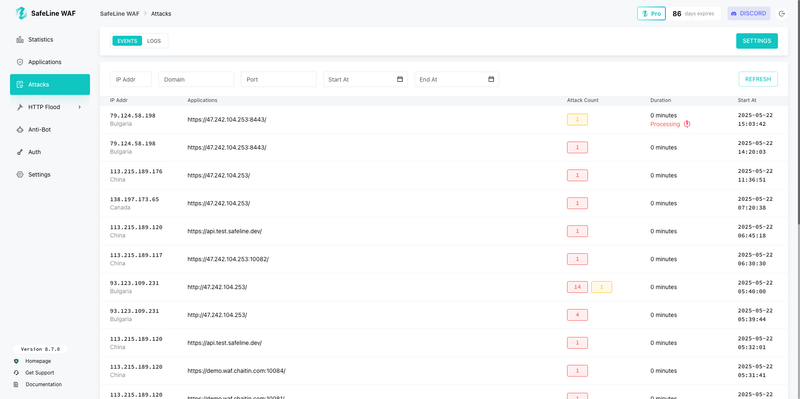Click the Duration column header
The height and width of the screenshot is (399, 800).
pos(661,100)
